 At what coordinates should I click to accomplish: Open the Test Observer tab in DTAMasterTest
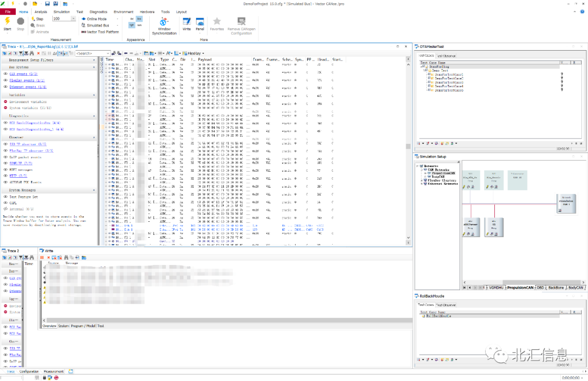coord(446,55)
